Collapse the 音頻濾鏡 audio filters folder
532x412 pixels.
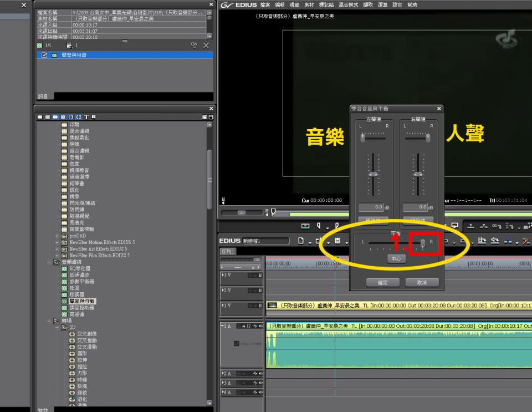[x=49, y=262]
